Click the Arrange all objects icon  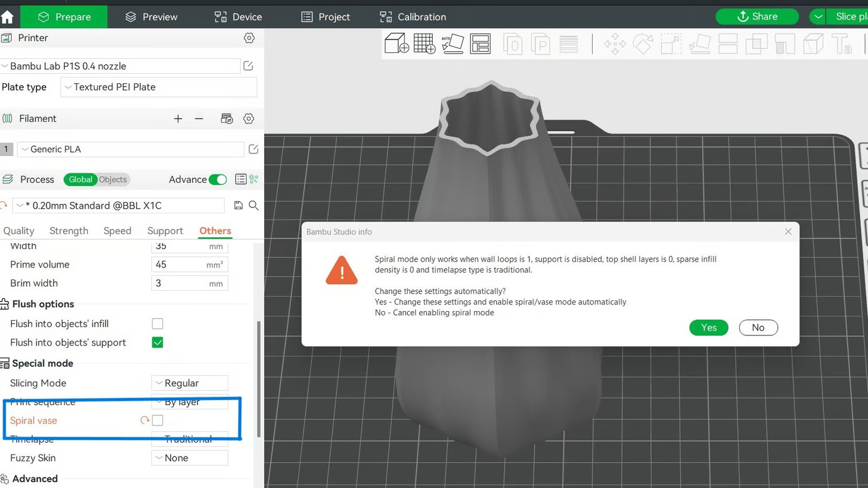pos(480,44)
